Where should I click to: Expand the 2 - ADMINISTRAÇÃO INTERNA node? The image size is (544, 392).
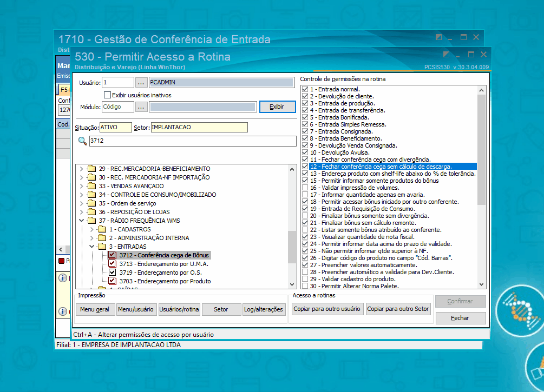(92, 238)
